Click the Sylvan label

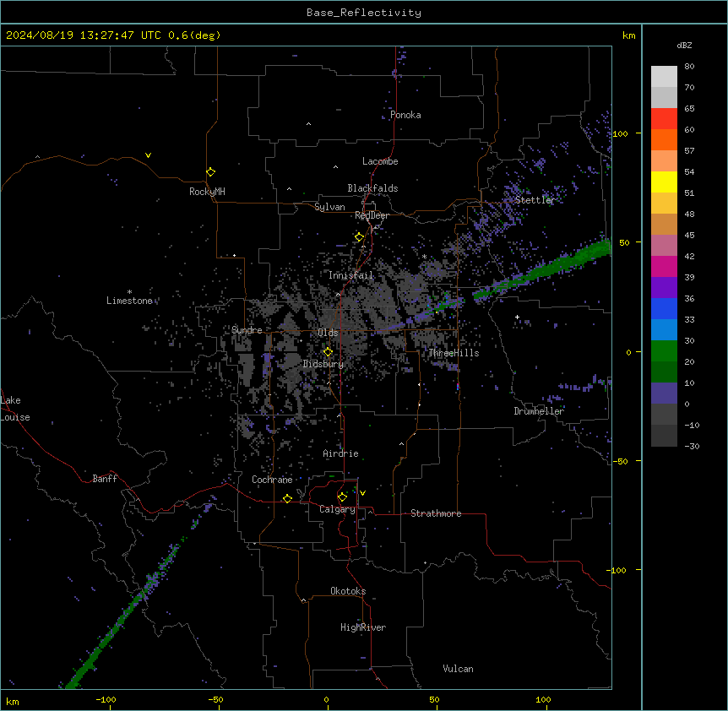pyautogui.click(x=329, y=207)
